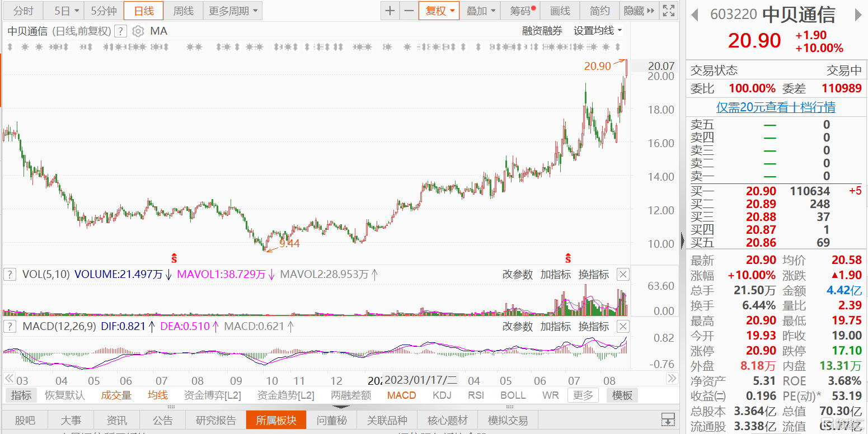Image resolution: width=868 pixels, height=434 pixels.
Task: Select 资金趋势[L2] indicator
Action: (286, 395)
